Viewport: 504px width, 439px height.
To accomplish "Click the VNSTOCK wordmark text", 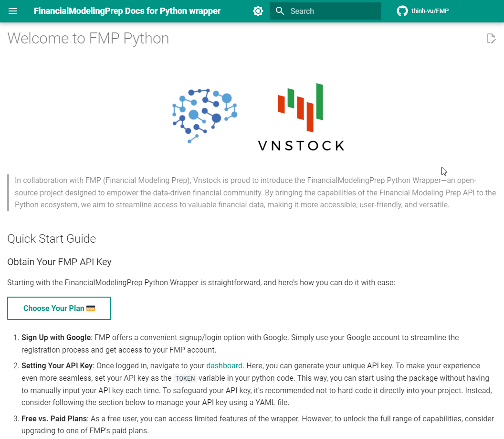I will point(301,146).
